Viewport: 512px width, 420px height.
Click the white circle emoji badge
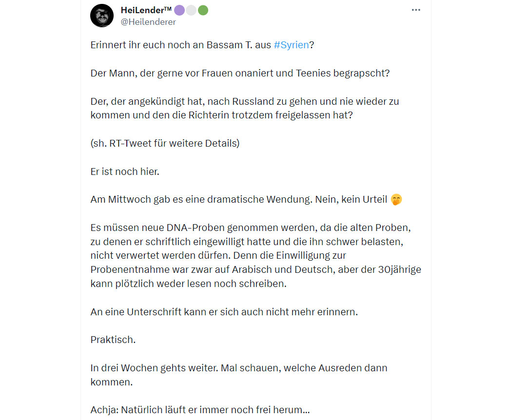[x=191, y=10]
